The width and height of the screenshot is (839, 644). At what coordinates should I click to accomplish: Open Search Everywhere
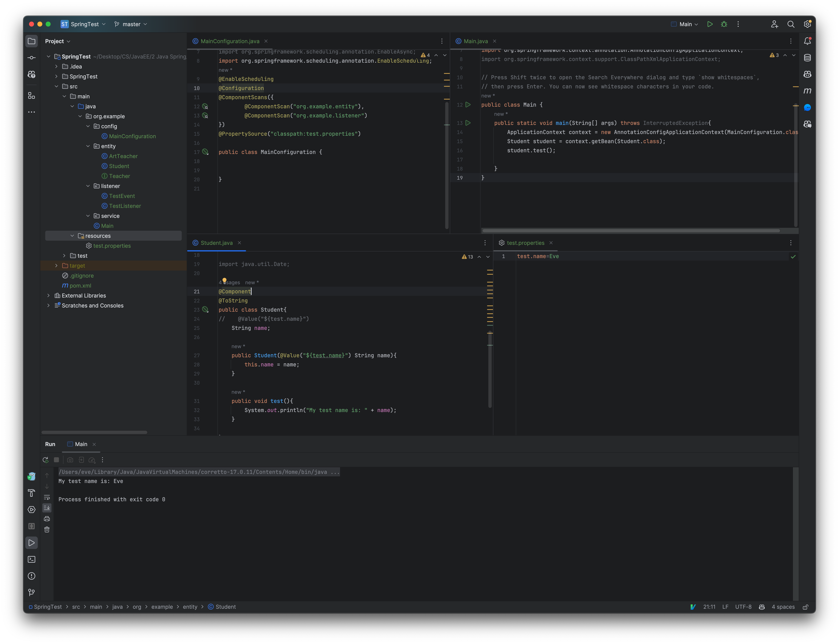click(x=791, y=24)
